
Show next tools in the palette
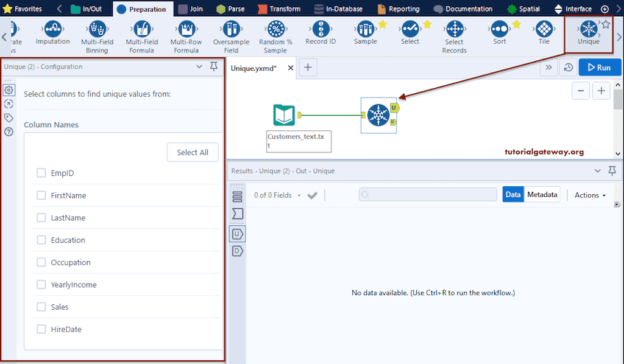(619, 37)
